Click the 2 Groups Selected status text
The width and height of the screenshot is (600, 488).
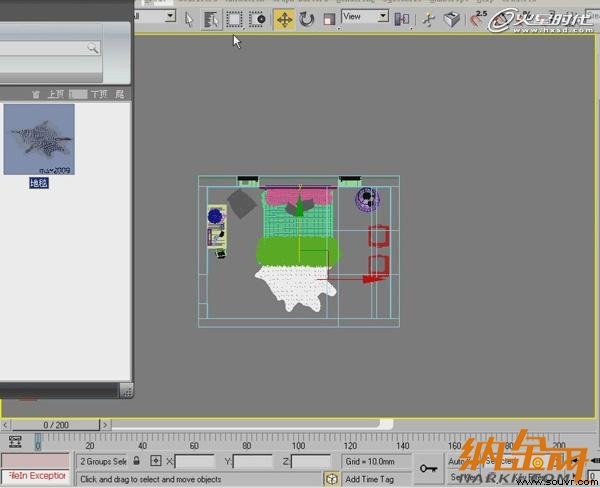[x=103, y=461]
